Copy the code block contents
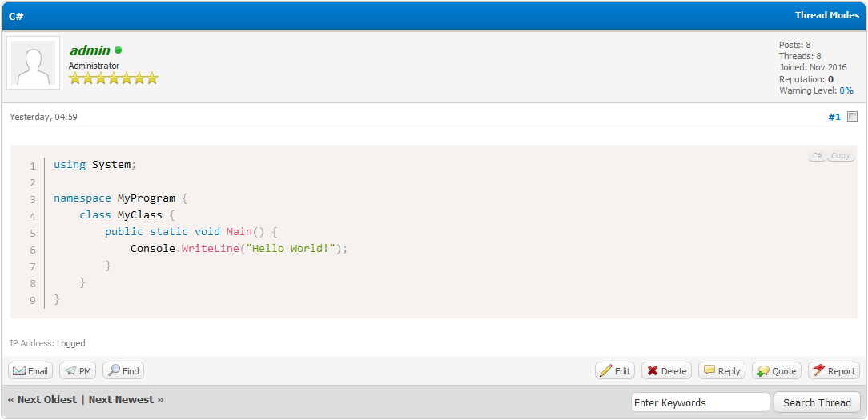 click(840, 156)
